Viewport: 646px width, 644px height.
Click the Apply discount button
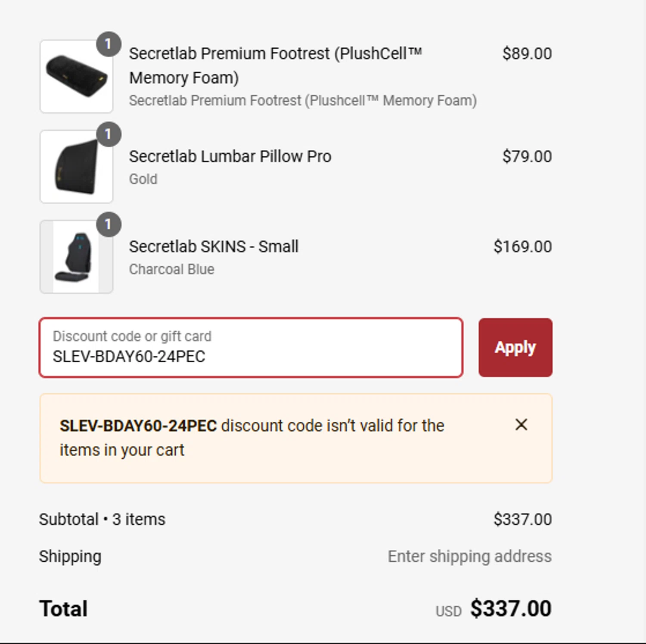click(515, 348)
